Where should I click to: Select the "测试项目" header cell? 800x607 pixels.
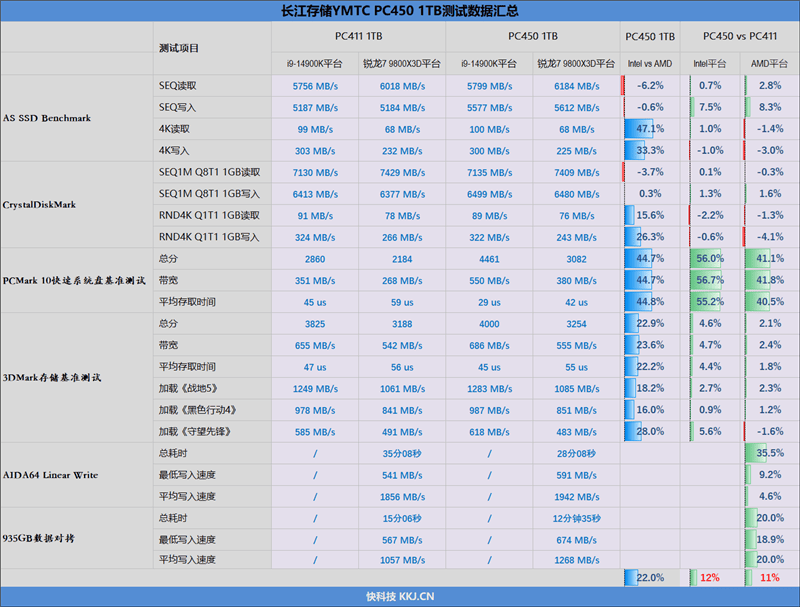tap(179, 49)
